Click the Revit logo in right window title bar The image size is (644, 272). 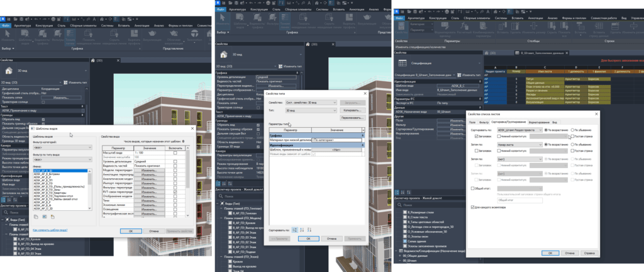397,12
